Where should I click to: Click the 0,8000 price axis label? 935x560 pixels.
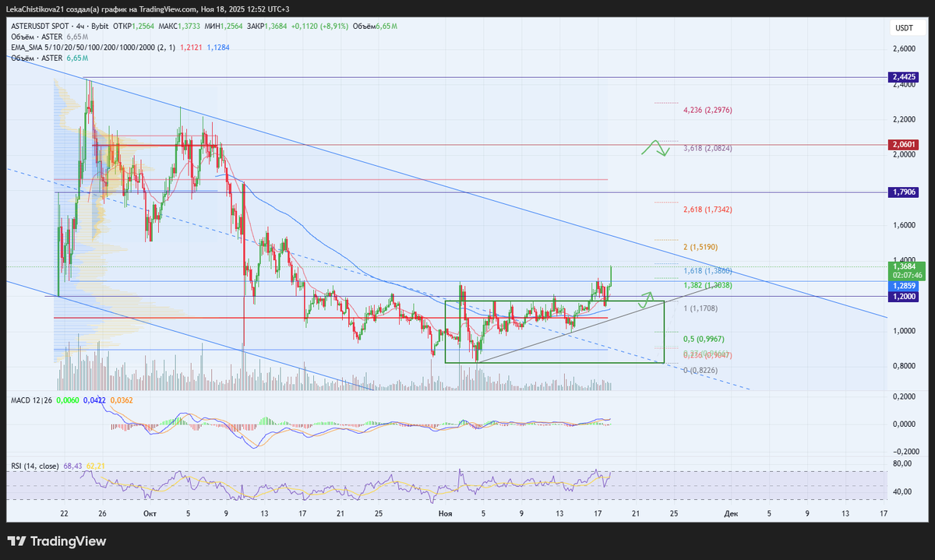(x=904, y=366)
